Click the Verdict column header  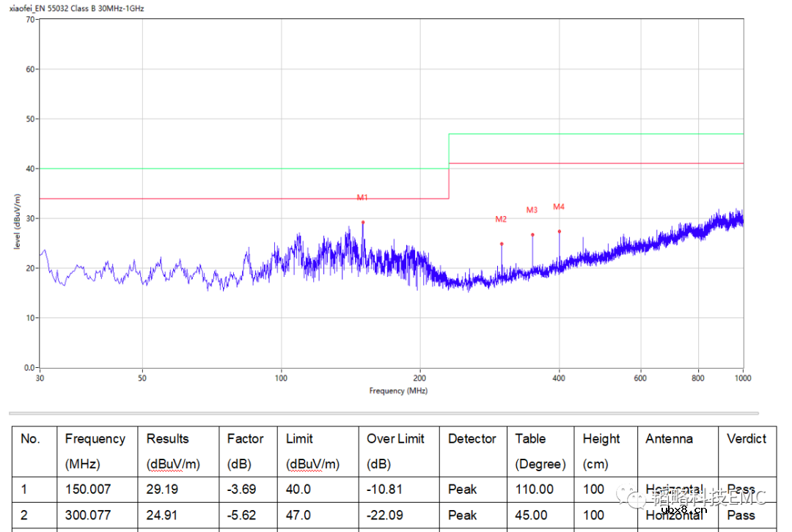point(746,439)
